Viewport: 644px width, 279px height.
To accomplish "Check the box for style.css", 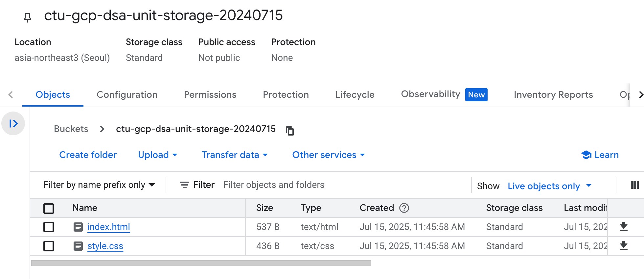I will (x=49, y=246).
